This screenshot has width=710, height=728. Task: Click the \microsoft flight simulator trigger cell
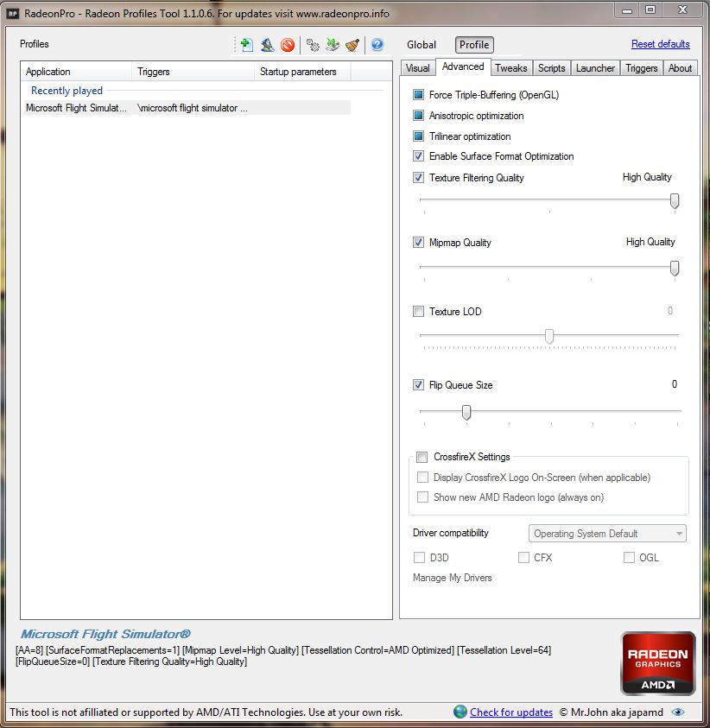coord(193,108)
